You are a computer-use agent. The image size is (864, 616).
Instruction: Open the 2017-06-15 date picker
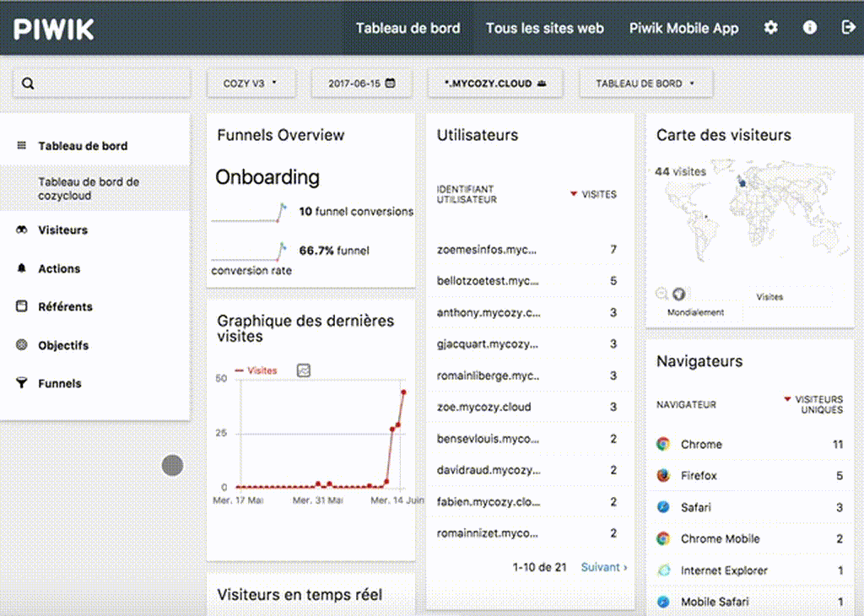point(361,84)
